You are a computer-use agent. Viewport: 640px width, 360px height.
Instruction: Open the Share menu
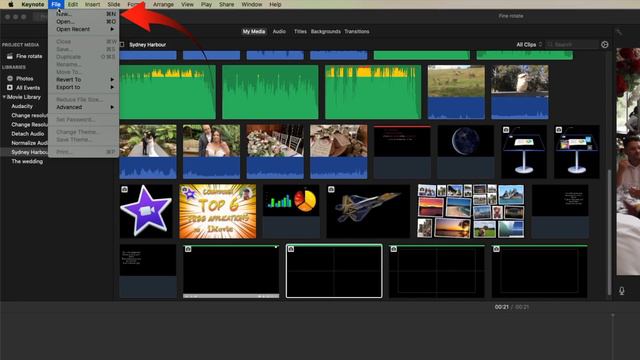click(227, 4)
